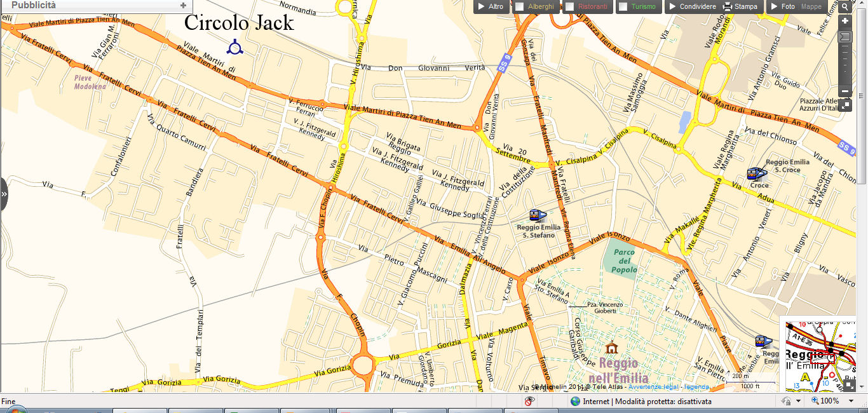Click the Reggio Emilia S. Stefano train icon
The image size is (868, 413).
(538, 216)
